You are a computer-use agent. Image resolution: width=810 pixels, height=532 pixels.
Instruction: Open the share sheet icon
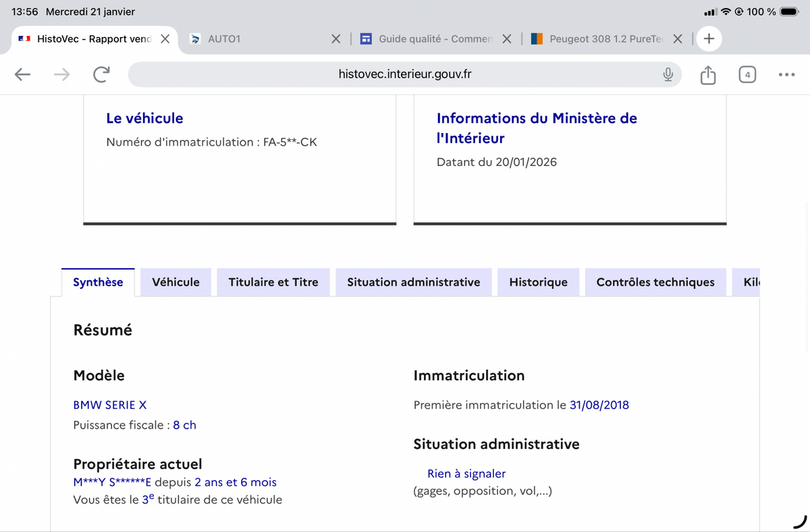pos(707,74)
